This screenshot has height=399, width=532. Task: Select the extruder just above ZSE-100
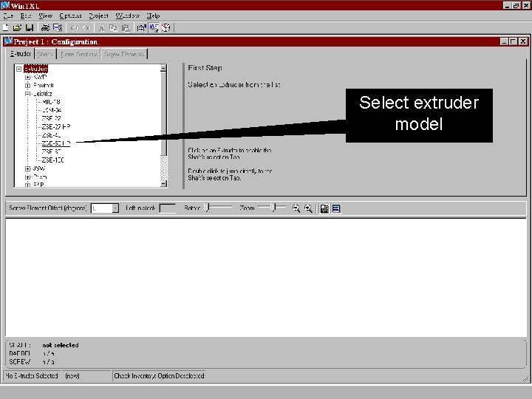[x=51, y=151]
